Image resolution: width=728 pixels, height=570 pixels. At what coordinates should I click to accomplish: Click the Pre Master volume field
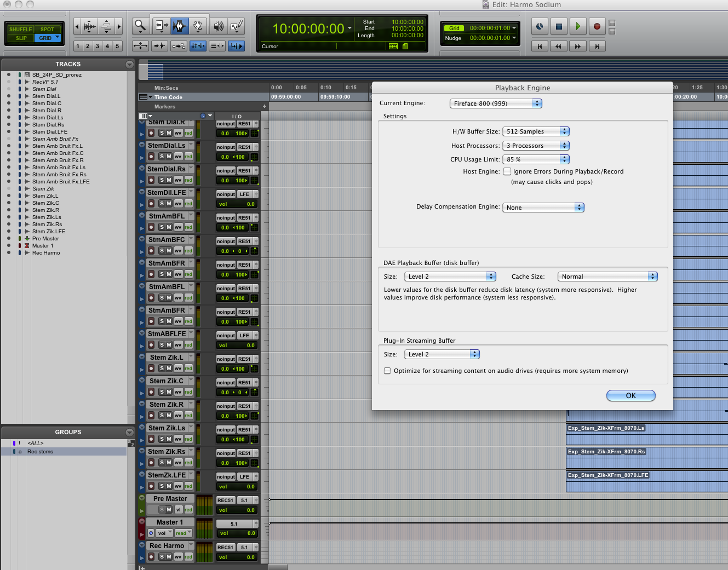pyautogui.click(x=237, y=510)
